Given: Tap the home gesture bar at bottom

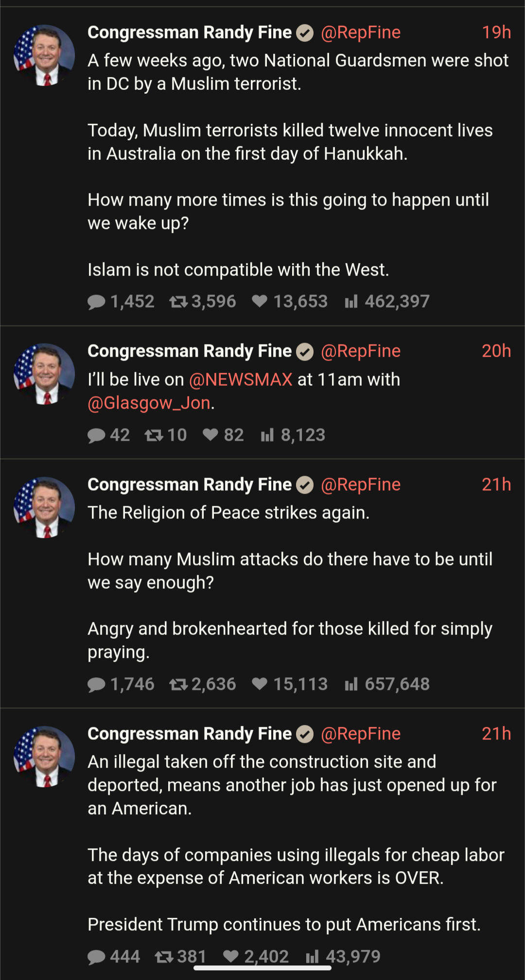Looking at the screenshot, I should [x=262, y=968].
